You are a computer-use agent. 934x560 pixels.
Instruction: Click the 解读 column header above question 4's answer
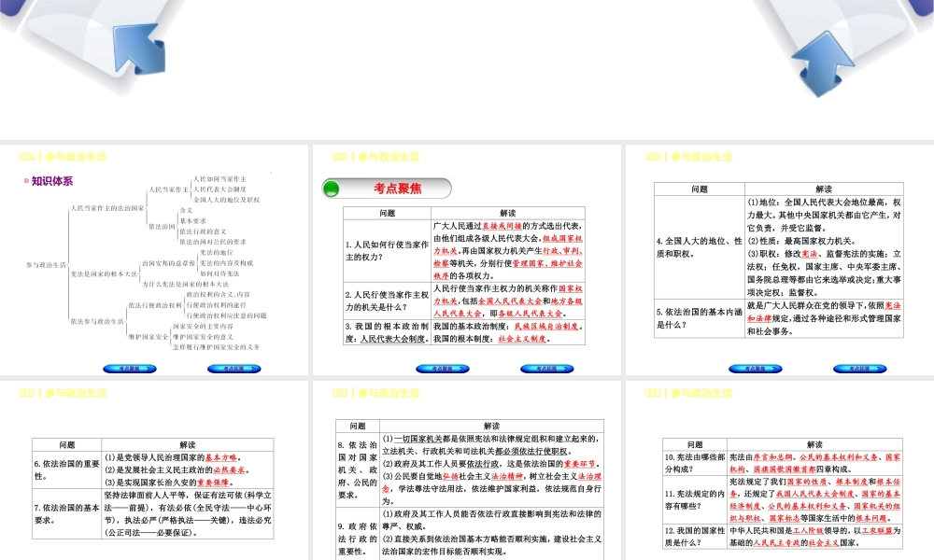(824, 189)
